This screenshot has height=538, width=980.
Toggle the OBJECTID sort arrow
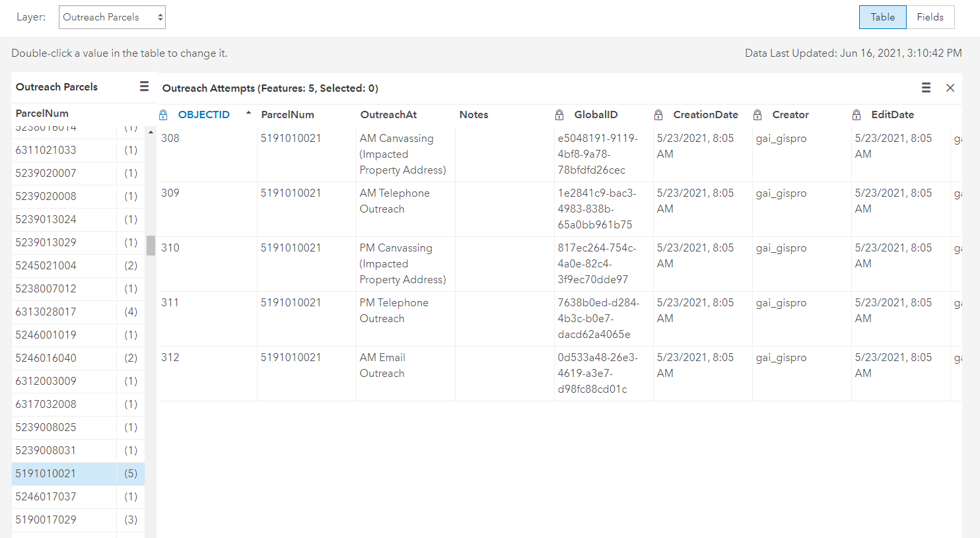coord(248,114)
